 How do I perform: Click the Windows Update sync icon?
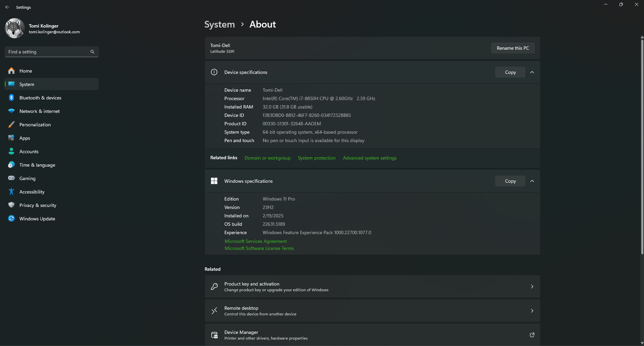[11, 218]
